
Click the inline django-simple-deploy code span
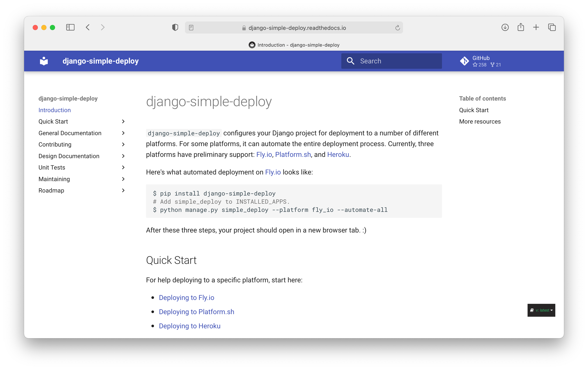[184, 133]
